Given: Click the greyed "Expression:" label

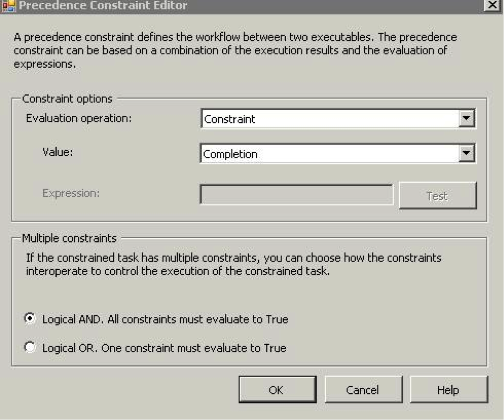Looking at the screenshot, I should pos(71,193).
